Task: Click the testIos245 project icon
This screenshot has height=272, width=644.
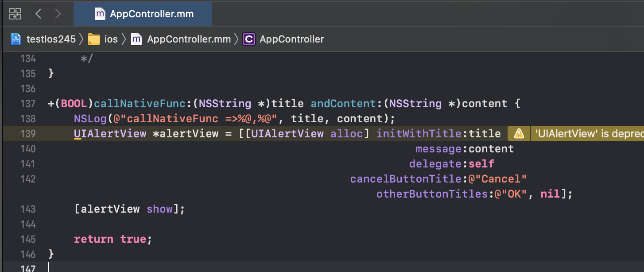Action: (16, 39)
